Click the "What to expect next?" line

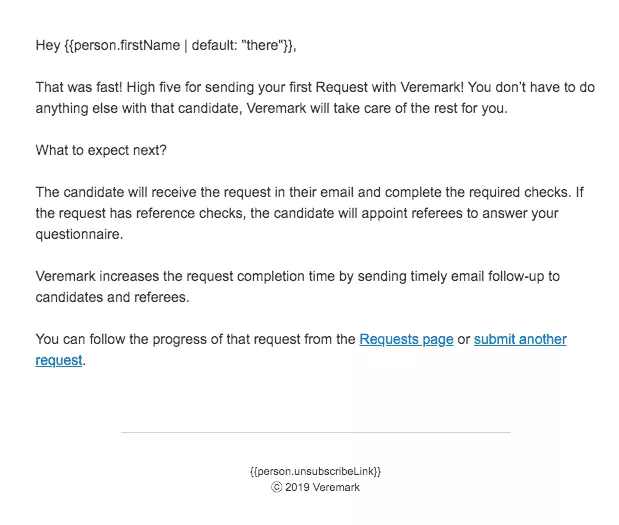101,150
